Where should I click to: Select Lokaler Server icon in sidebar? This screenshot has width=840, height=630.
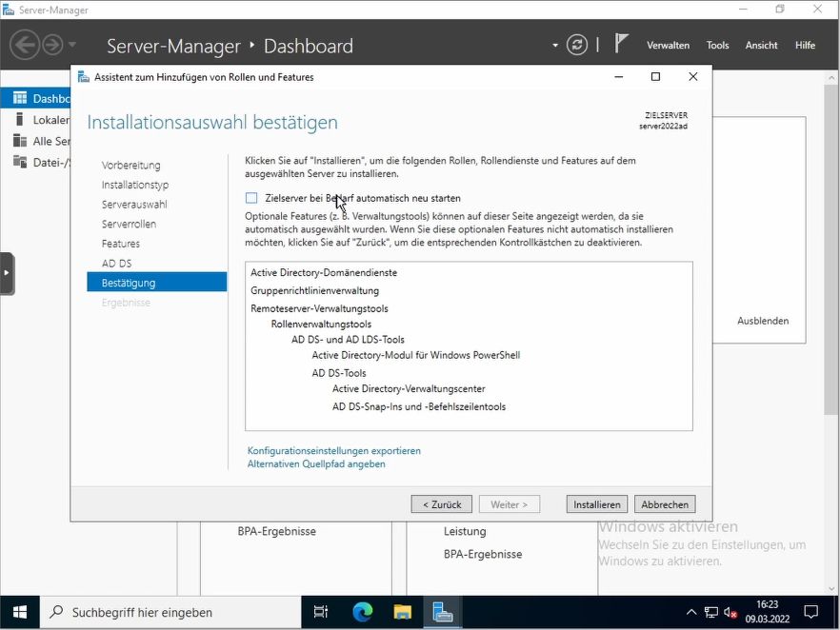(x=20, y=119)
